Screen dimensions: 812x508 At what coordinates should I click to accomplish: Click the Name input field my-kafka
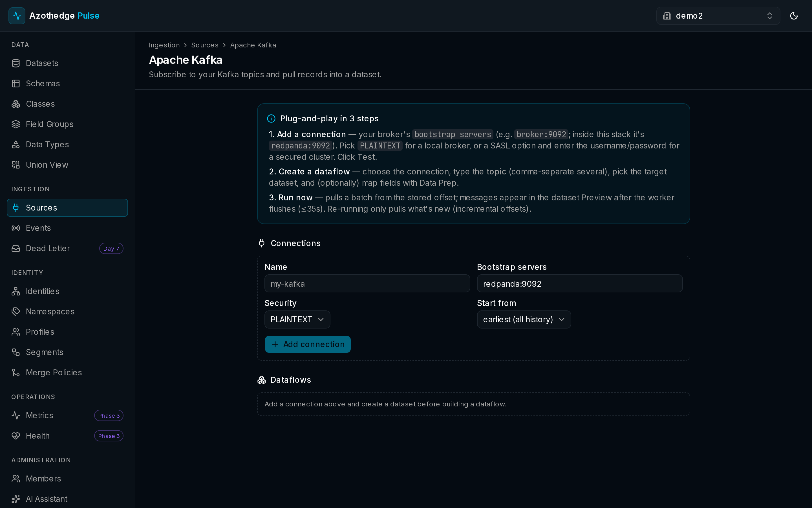coord(367,284)
